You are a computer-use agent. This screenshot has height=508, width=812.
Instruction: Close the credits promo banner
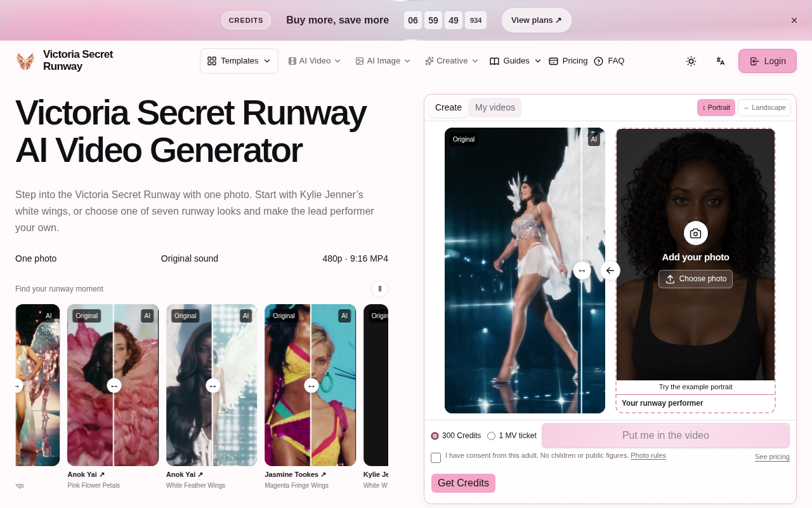point(794,20)
